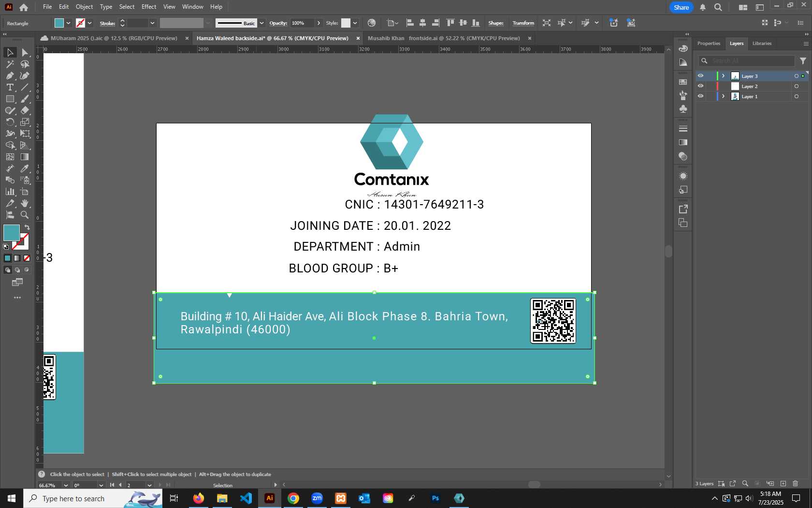Switch to MUharam 2025 document tab
This screenshot has height=508, width=812.
[x=114, y=38]
